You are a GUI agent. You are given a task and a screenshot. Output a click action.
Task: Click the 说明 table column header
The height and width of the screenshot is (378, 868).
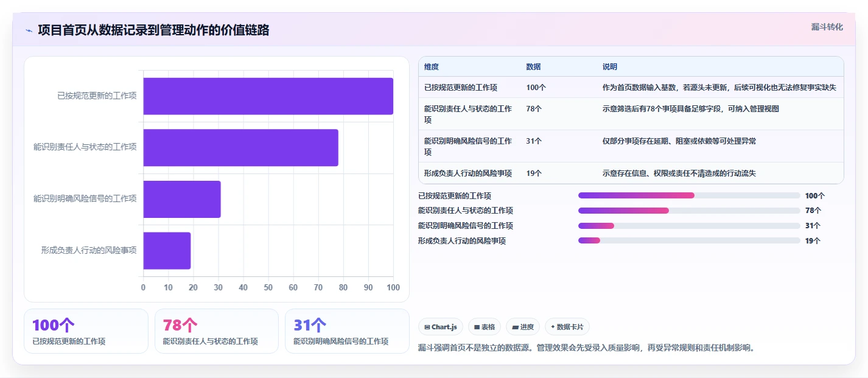610,67
